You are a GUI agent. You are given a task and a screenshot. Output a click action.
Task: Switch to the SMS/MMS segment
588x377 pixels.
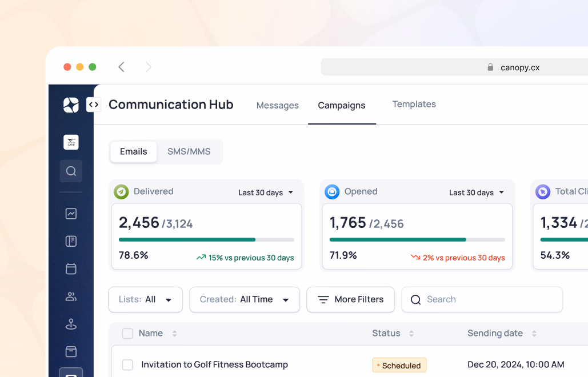pyautogui.click(x=189, y=152)
